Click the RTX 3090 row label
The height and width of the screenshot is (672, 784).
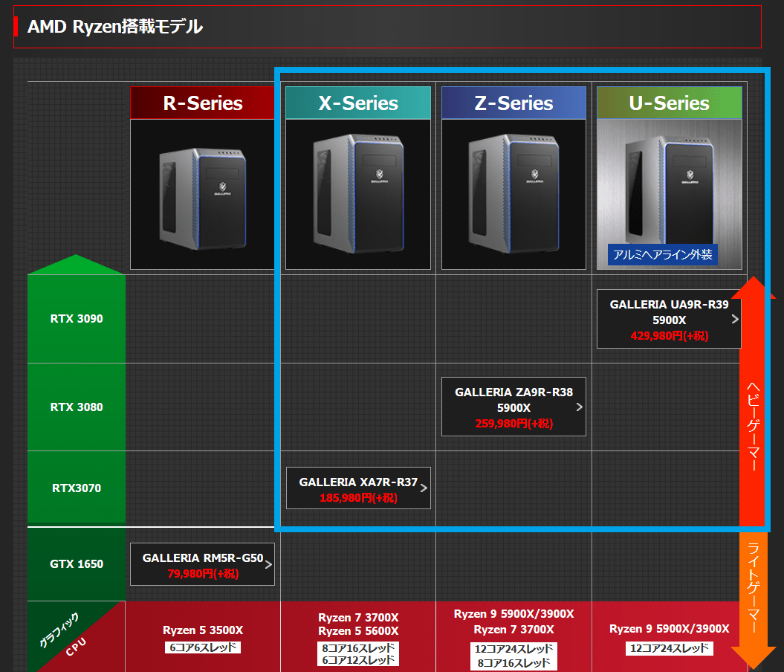click(x=77, y=319)
